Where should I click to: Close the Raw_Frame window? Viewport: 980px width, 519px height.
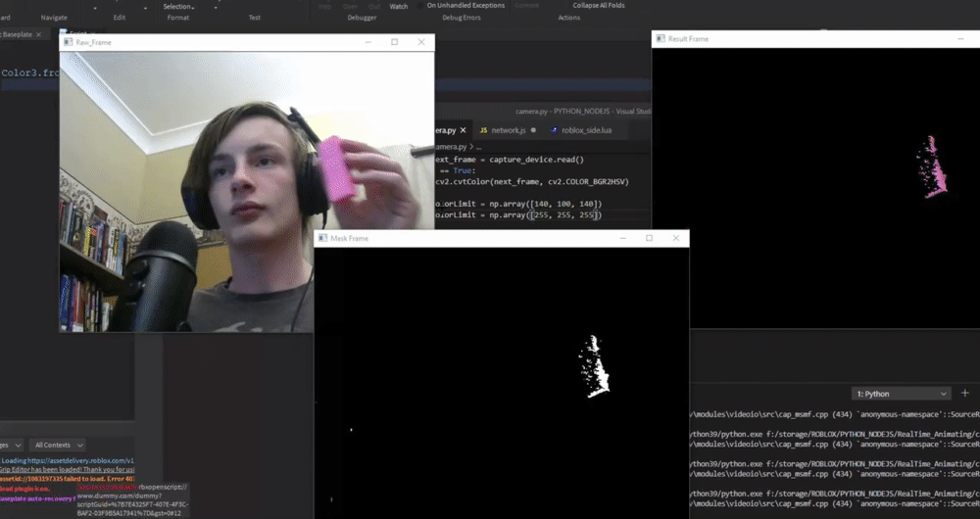tap(421, 42)
